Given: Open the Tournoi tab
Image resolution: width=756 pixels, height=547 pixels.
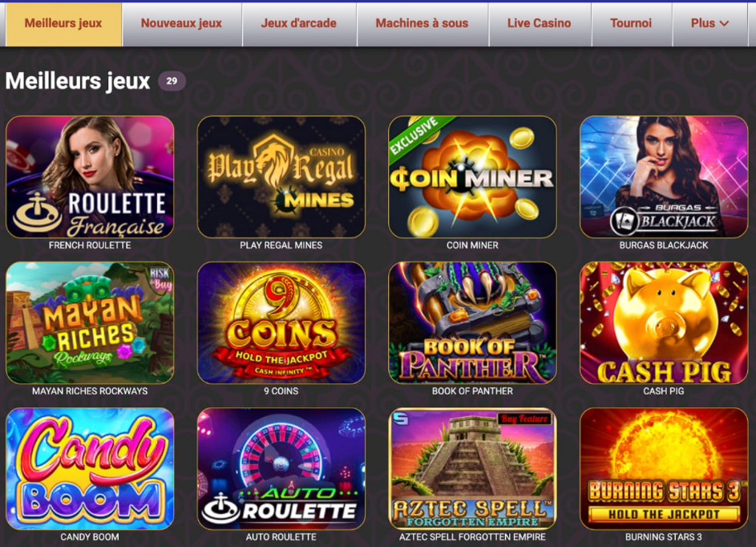Looking at the screenshot, I should (x=631, y=23).
